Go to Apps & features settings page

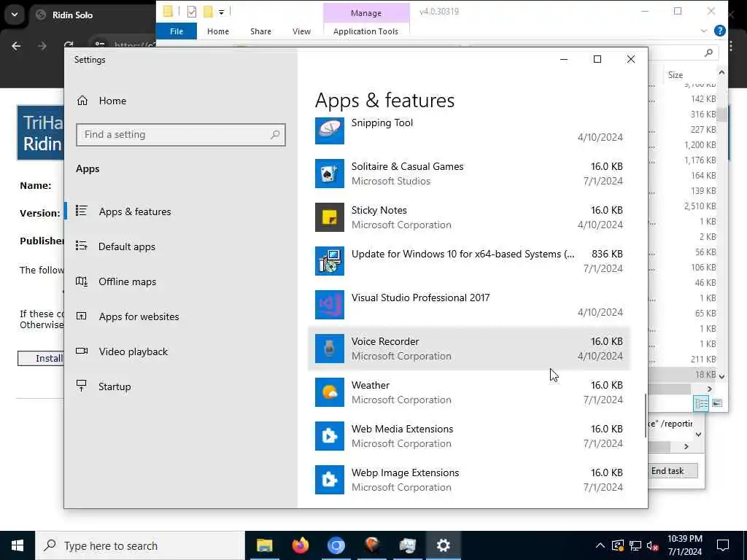coord(135,211)
